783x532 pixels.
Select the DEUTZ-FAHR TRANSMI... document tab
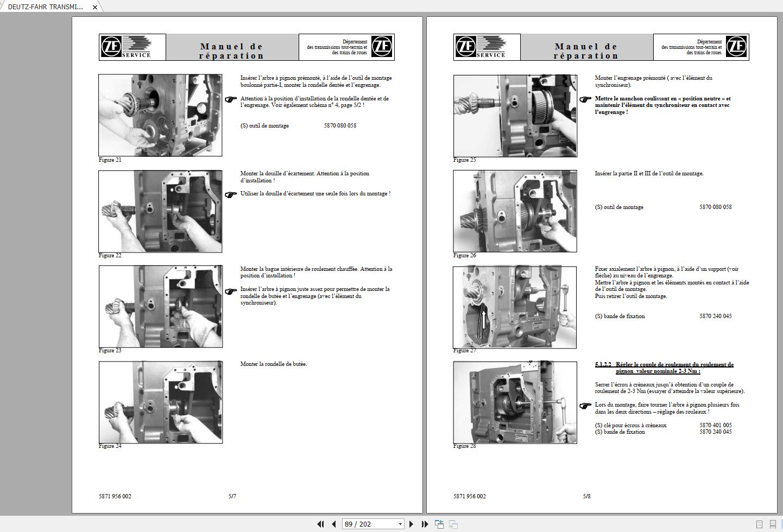[x=46, y=7]
